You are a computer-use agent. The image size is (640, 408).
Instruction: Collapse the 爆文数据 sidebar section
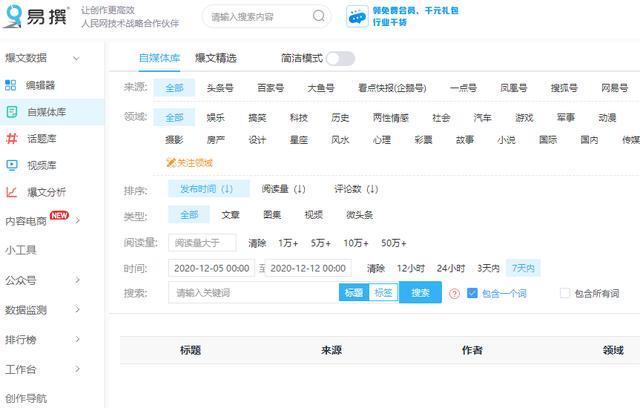click(76, 58)
